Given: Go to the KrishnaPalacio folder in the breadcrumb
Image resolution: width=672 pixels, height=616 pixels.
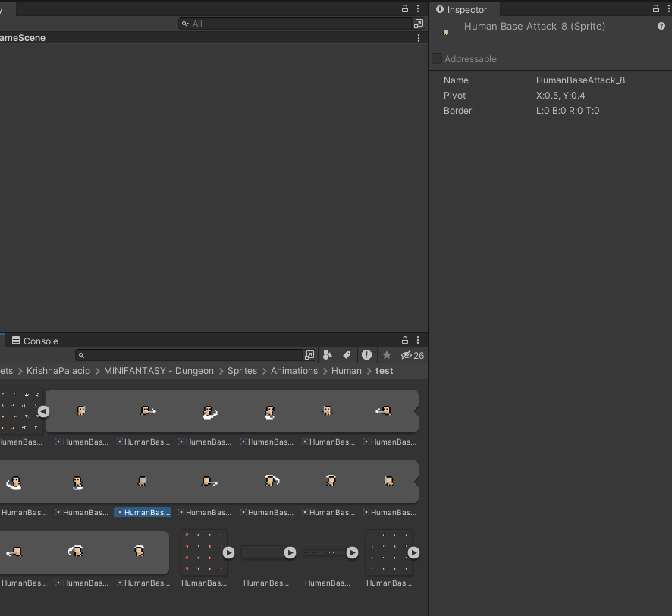Looking at the screenshot, I should (58, 371).
